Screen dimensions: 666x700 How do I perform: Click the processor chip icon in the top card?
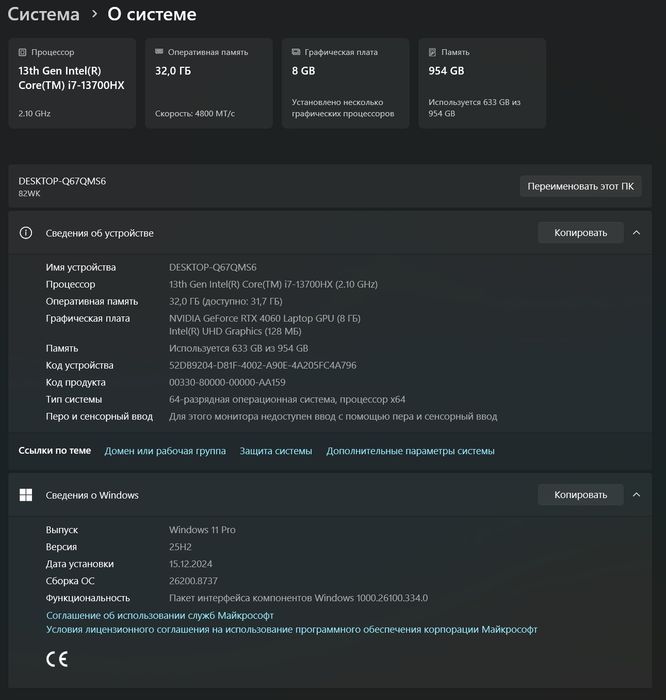tap(22, 52)
